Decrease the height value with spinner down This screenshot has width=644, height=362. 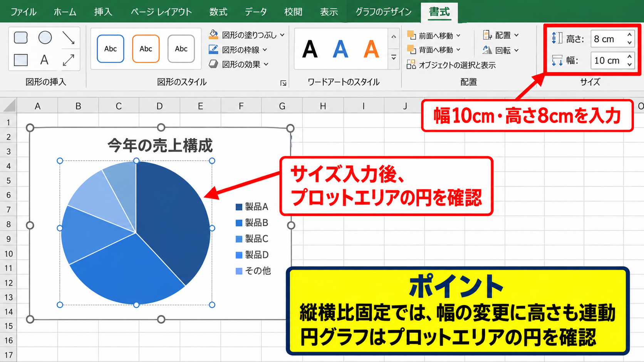[x=629, y=43]
